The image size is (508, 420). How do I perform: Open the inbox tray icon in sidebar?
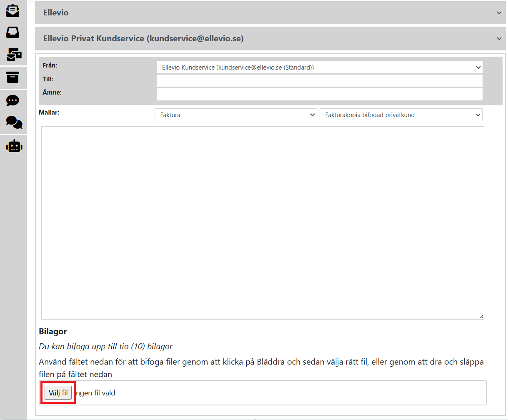pos(13,32)
